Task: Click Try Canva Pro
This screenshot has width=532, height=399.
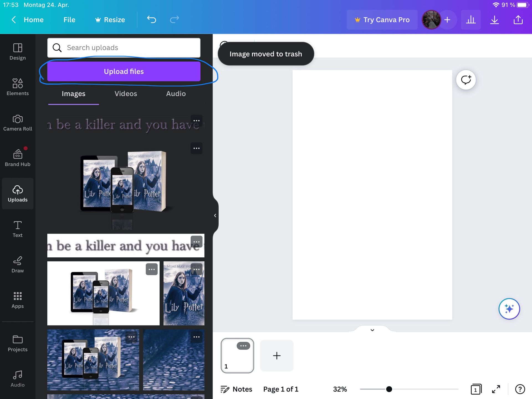Action: click(x=382, y=20)
